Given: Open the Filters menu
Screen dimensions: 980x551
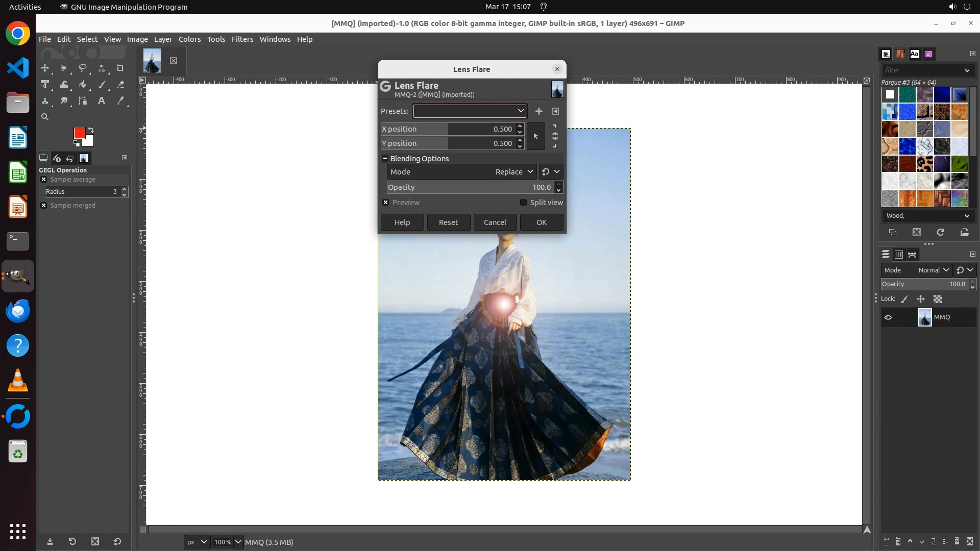Looking at the screenshot, I should pyautogui.click(x=242, y=39).
